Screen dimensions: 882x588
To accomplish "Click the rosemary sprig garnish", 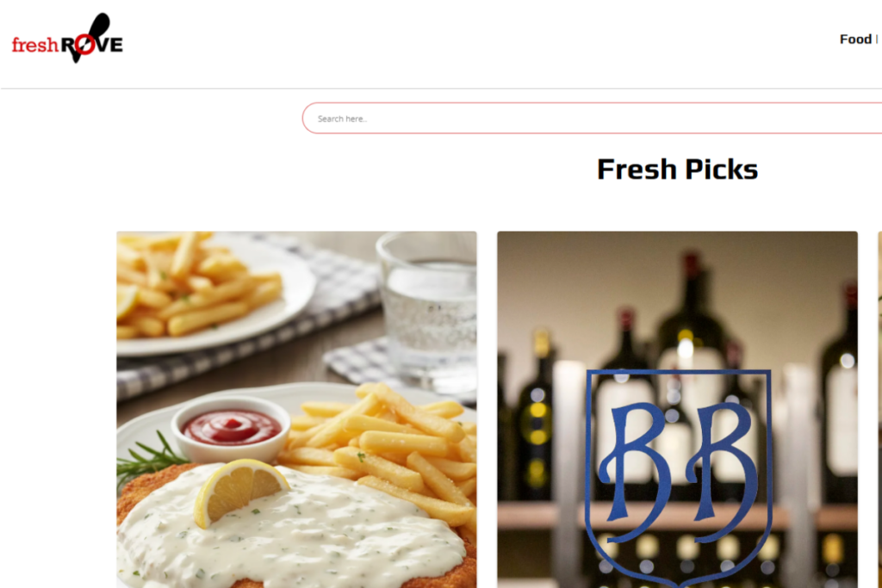I will tap(149, 458).
